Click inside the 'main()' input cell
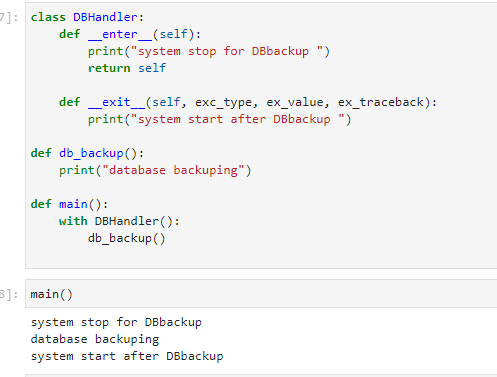This screenshot has width=497, height=377. [261, 294]
